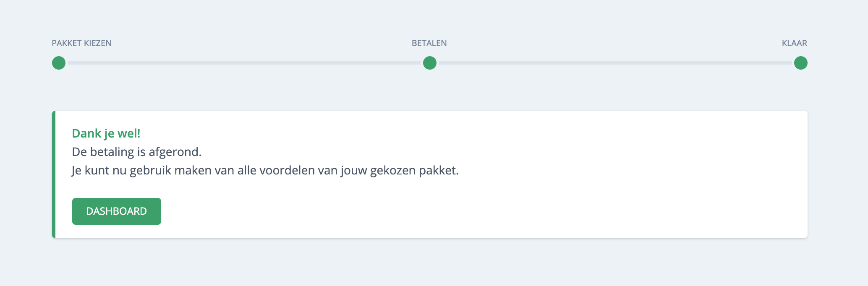Click the 'De betaling is afgerond.' text
Image resolution: width=868 pixels, height=286 pixels.
coord(136,152)
